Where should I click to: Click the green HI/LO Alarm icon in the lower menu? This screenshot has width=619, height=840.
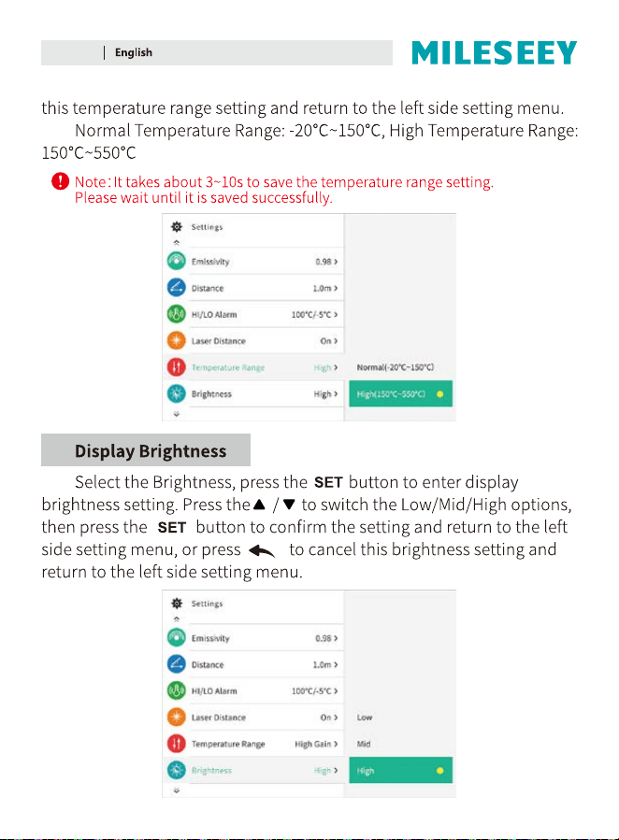[x=177, y=691]
